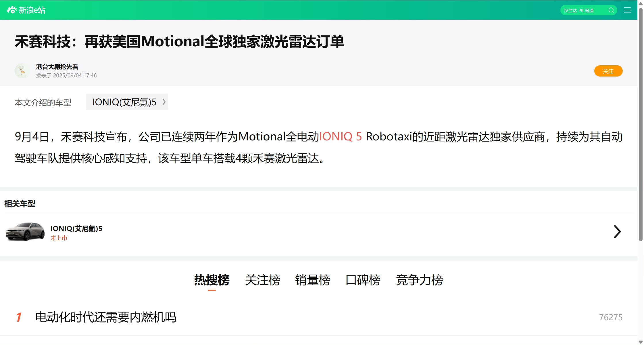Click the search magnifier icon
The image size is (644, 345).
pos(611,10)
